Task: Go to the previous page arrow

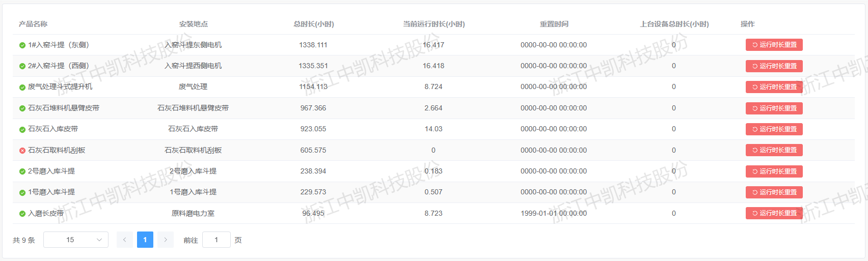Action: 125,240
